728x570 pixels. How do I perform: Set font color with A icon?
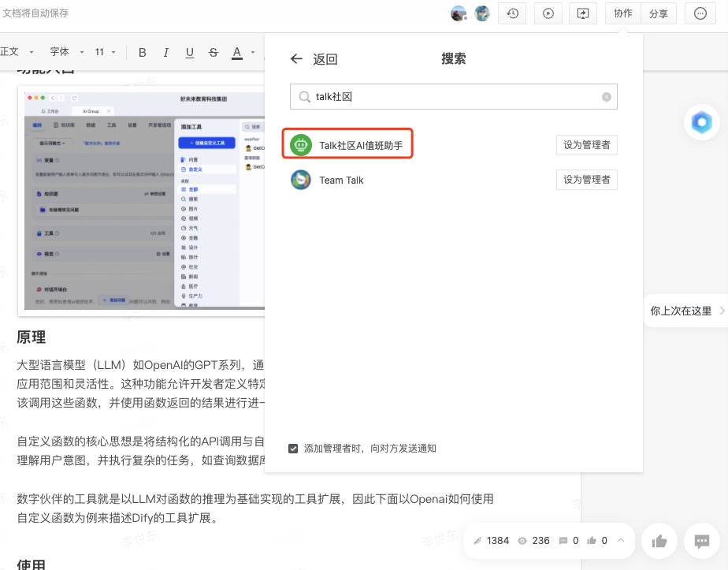pos(237,53)
